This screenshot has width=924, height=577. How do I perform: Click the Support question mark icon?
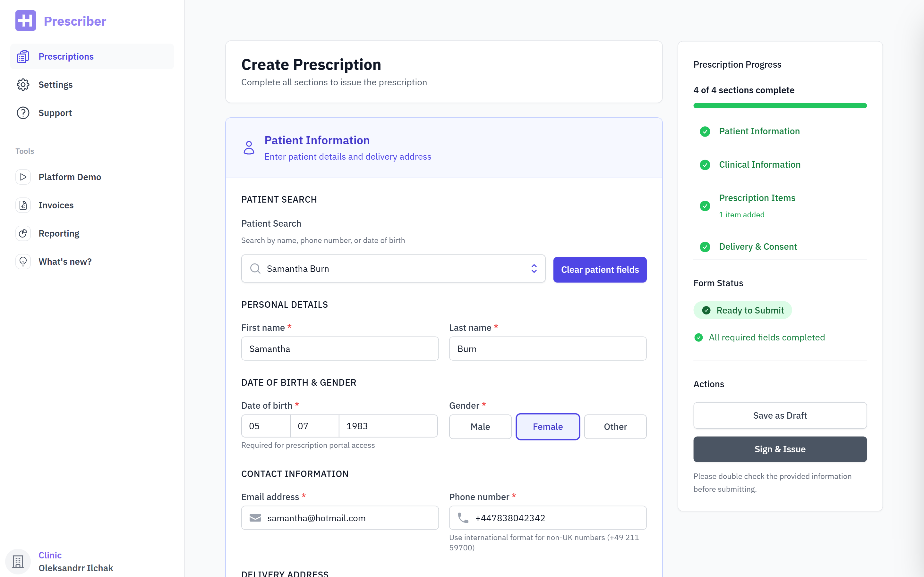(x=23, y=113)
